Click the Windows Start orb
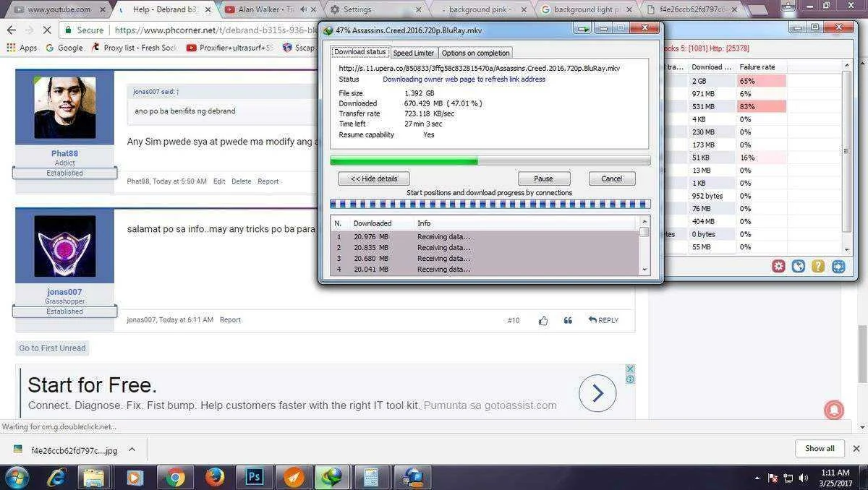The width and height of the screenshot is (868, 490). 16,478
